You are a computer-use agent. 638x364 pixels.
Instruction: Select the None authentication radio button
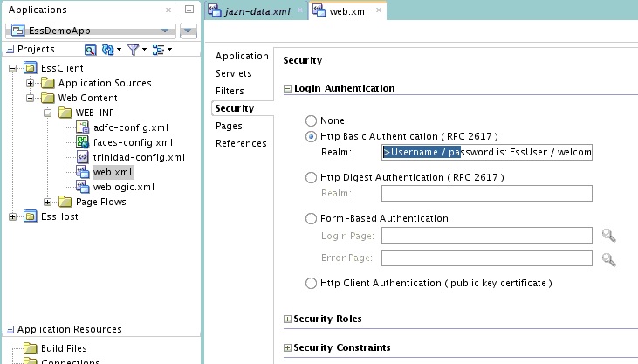pyautogui.click(x=311, y=120)
